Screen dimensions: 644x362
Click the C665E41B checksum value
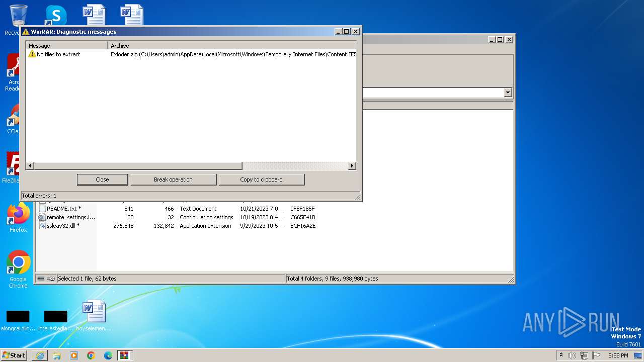pos(303,217)
